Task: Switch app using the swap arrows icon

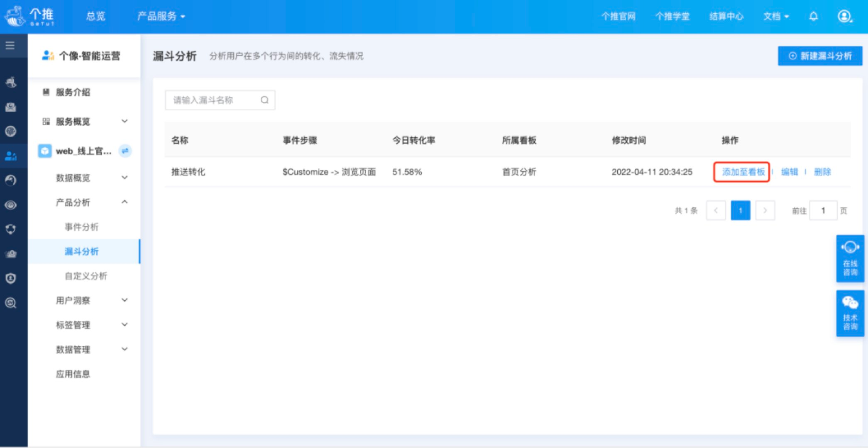Action: coord(125,151)
